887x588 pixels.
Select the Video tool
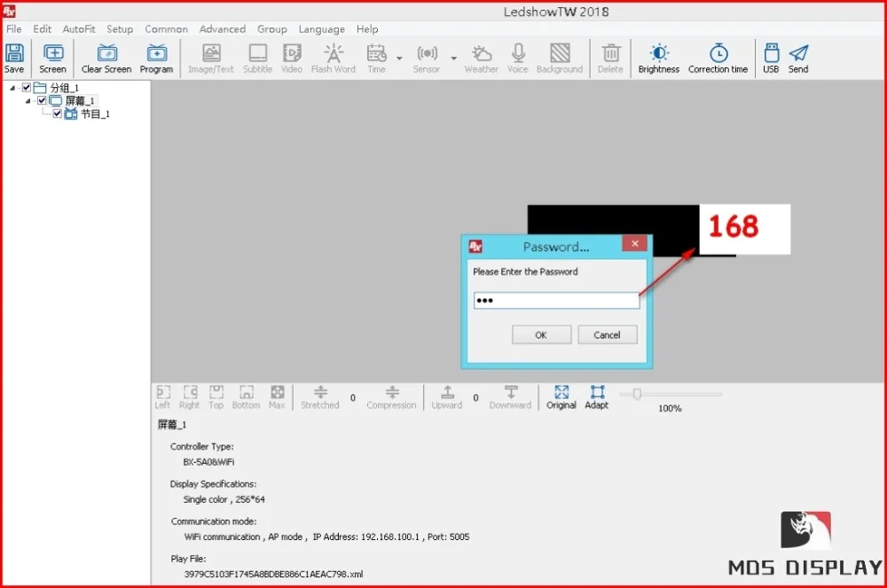pos(292,59)
